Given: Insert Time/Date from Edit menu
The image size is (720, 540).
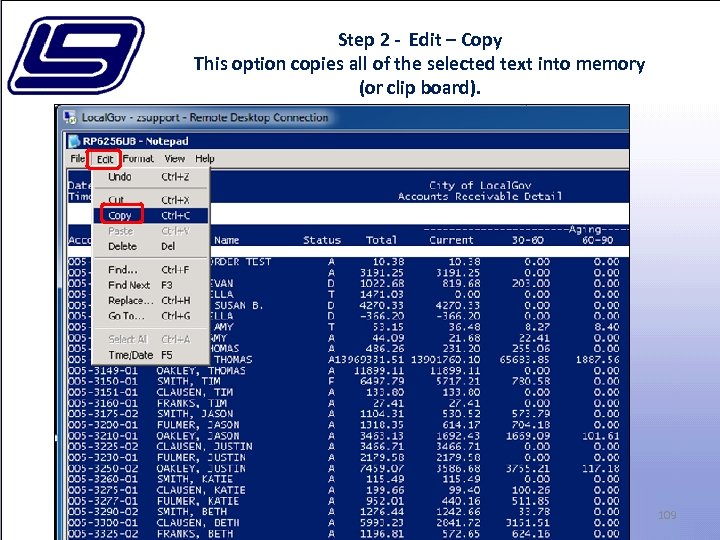Looking at the screenshot, I should click(x=150, y=355).
